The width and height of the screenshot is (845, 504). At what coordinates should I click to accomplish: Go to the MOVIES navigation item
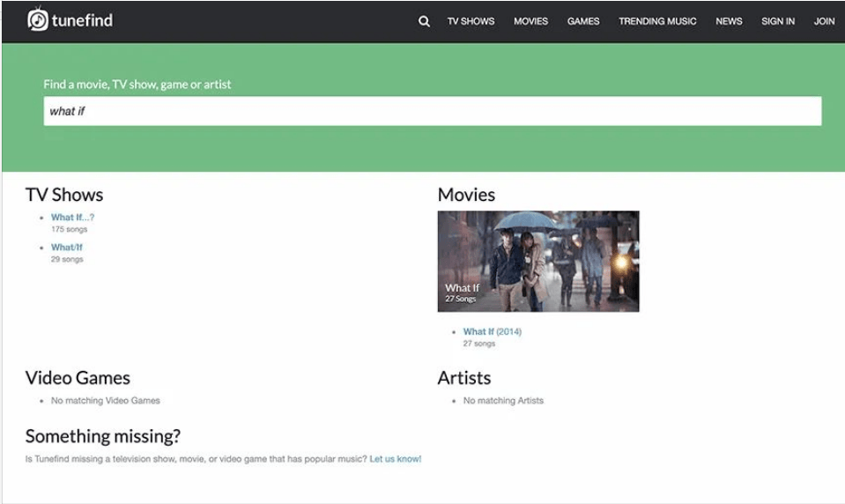pyautogui.click(x=530, y=21)
